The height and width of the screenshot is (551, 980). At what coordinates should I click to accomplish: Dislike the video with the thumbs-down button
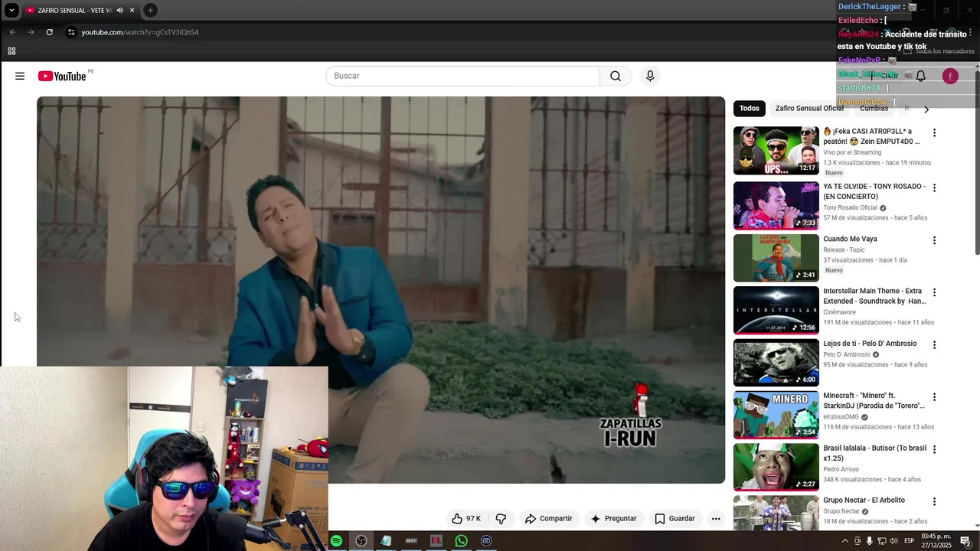(x=501, y=518)
